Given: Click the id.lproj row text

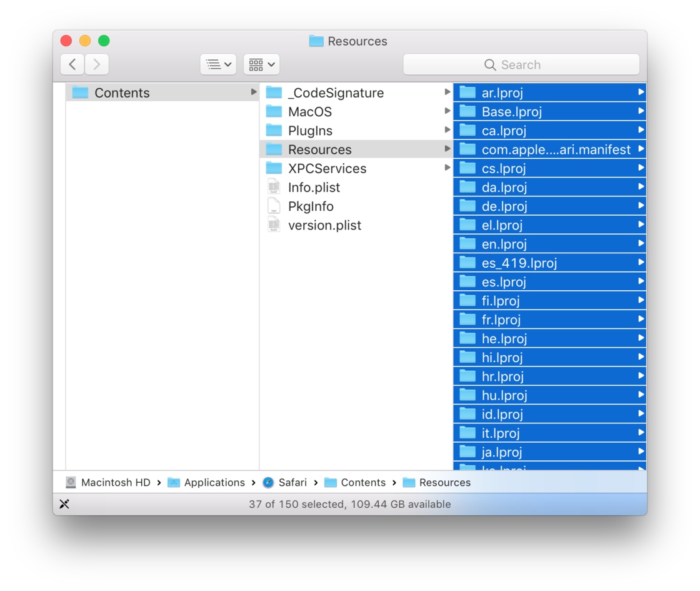Looking at the screenshot, I should pyautogui.click(x=502, y=414).
